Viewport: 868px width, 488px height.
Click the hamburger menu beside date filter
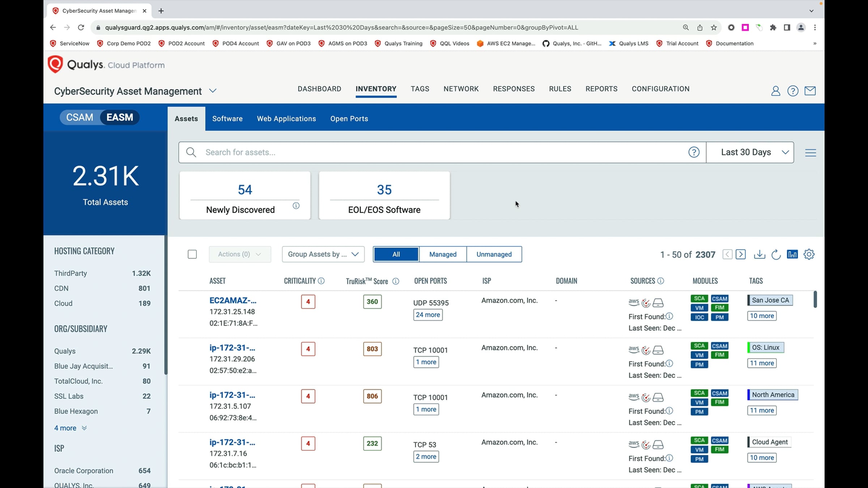[x=810, y=153]
